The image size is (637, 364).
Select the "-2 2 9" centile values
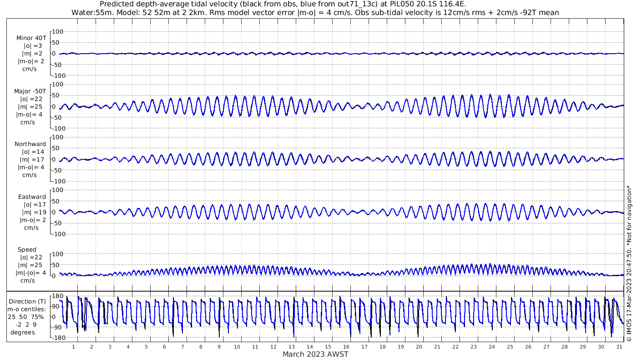tap(26, 324)
